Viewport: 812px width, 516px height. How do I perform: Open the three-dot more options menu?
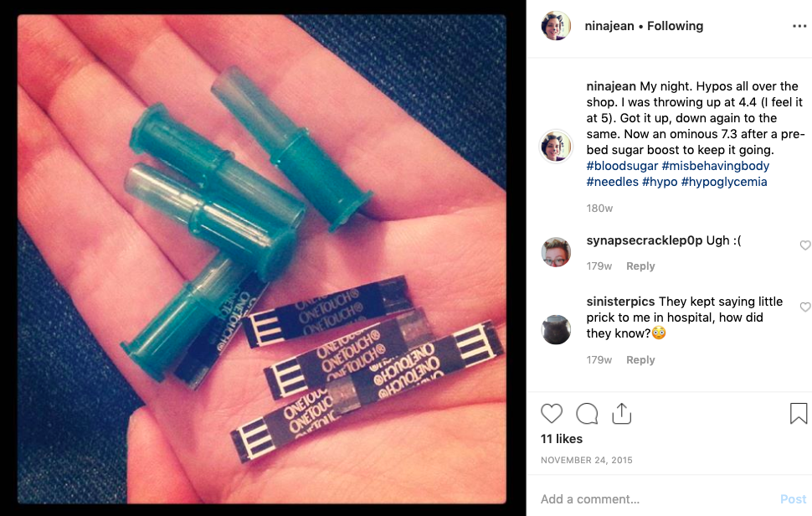click(799, 27)
